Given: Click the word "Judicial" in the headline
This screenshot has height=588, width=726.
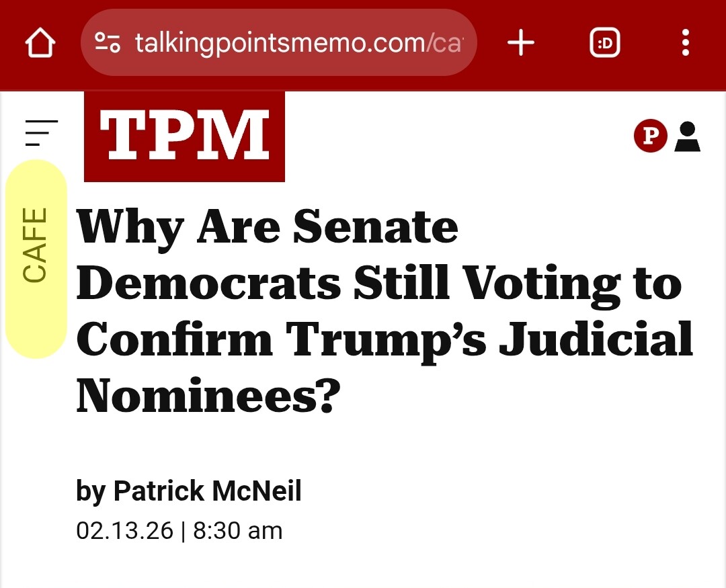Looking at the screenshot, I should click(596, 339).
